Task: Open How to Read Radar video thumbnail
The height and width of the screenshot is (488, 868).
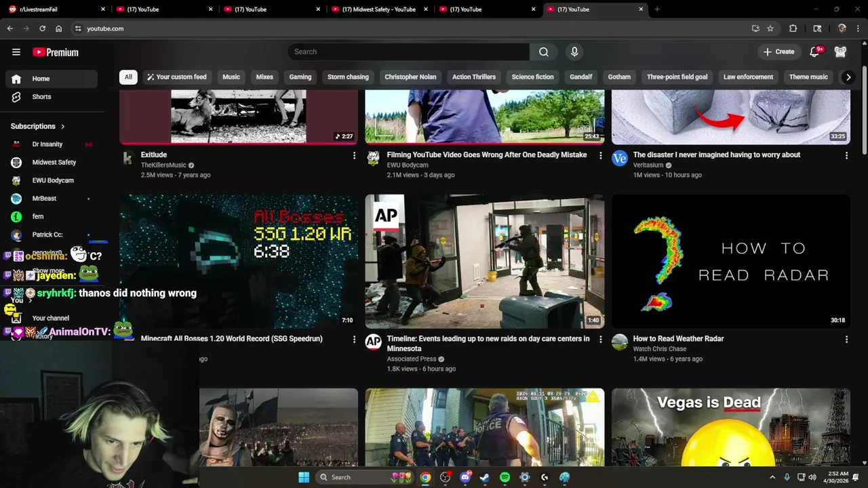Action: tap(731, 262)
